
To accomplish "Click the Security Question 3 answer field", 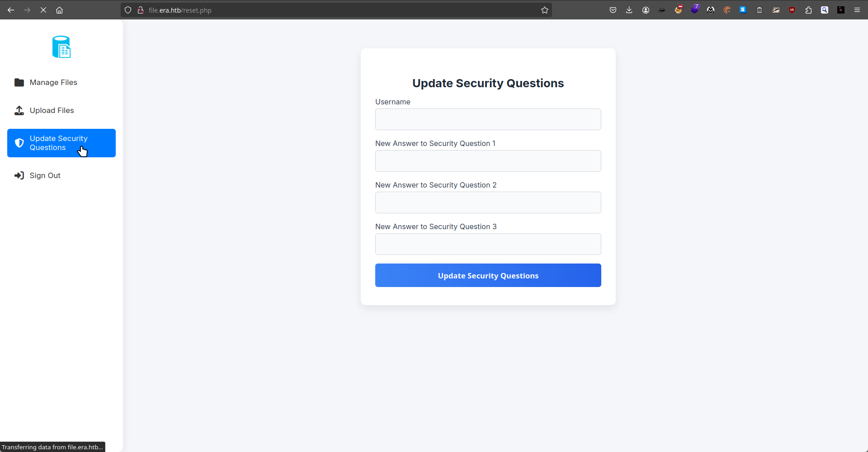I will click(488, 244).
